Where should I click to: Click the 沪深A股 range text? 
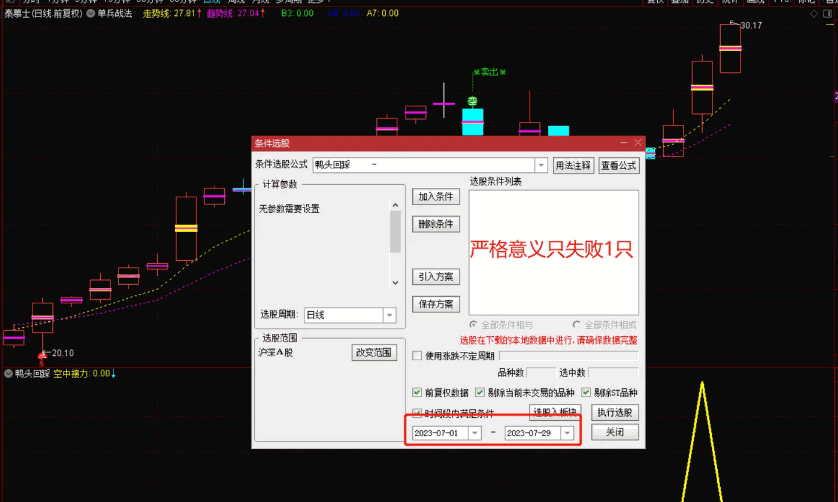click(276, 353)
